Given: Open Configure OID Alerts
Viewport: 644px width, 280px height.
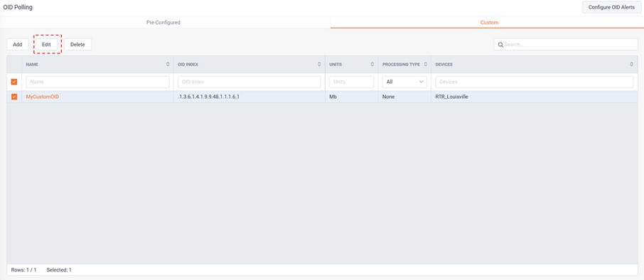Looking at the screenshot, I should pyautogui.click(x=611, y=7).
